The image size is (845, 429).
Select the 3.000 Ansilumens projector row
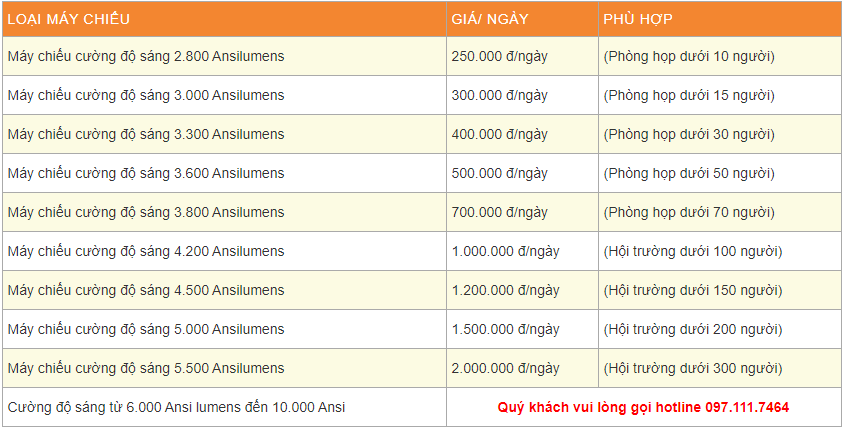coord(146,95)
